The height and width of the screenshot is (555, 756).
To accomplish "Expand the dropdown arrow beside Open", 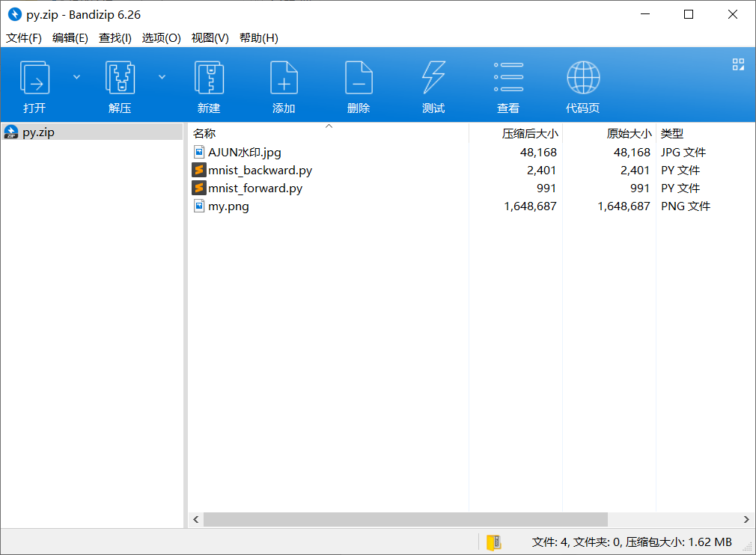I will (76, 77).
